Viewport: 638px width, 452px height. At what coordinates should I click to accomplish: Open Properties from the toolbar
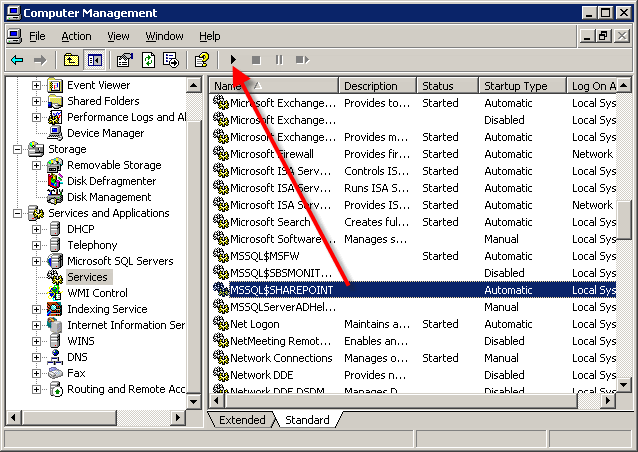(x=125, y=61)
